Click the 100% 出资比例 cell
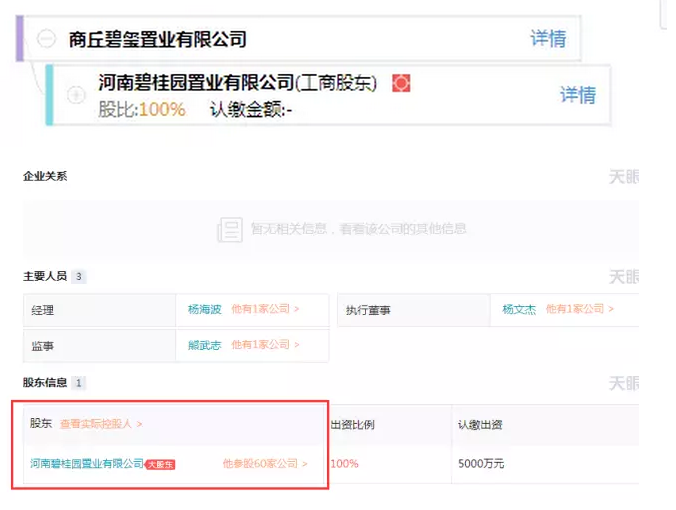This screenshot has height=510, width=676. (344, 463)
